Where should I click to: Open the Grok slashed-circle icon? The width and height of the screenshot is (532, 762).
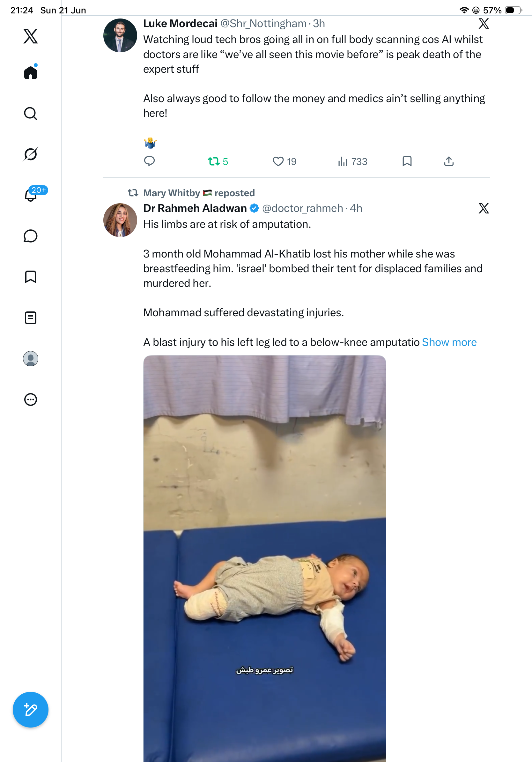click(x=31, y=154)
